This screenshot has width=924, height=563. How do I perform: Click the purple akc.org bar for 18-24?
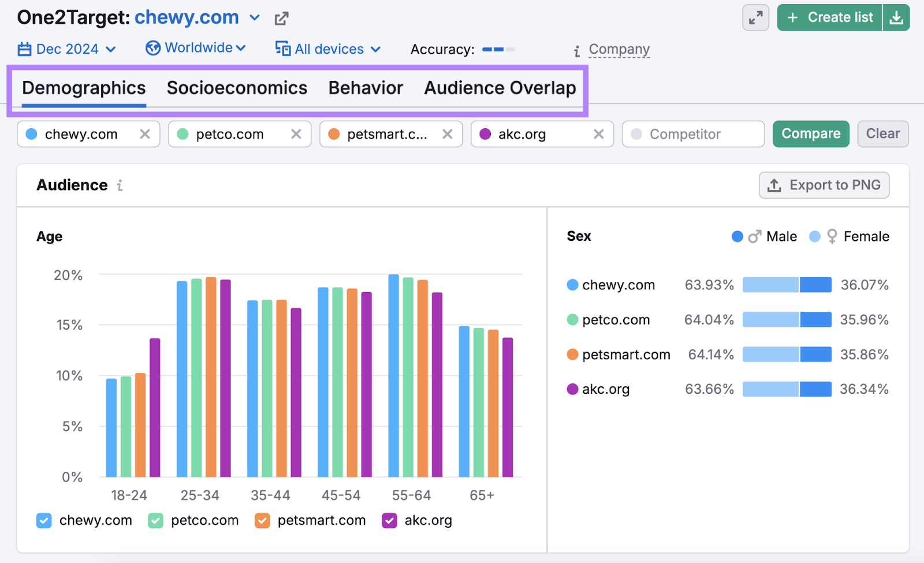pyautogui.click(x=155, y=408)
